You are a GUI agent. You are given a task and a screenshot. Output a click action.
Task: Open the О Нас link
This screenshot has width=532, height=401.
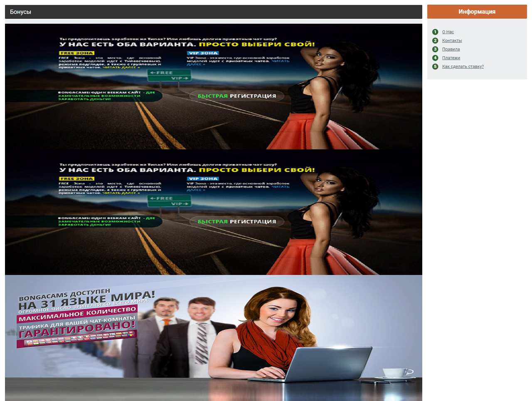(448, 32)
